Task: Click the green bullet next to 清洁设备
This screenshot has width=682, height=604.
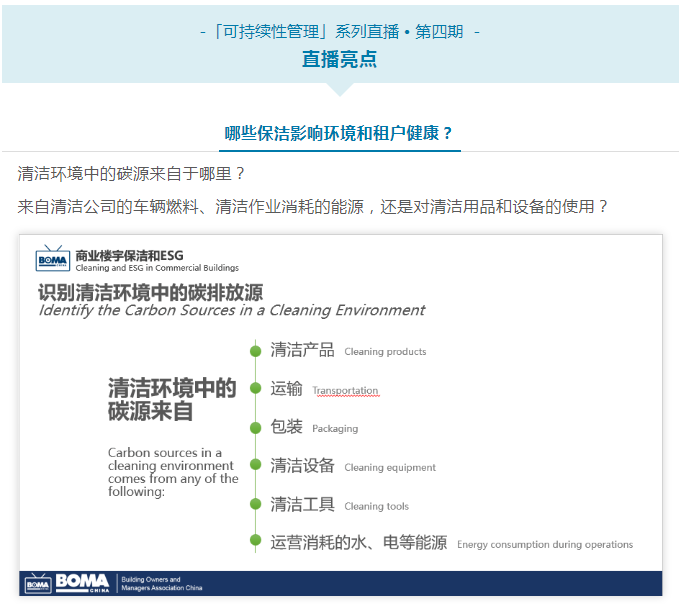Action: click(255, 464)
